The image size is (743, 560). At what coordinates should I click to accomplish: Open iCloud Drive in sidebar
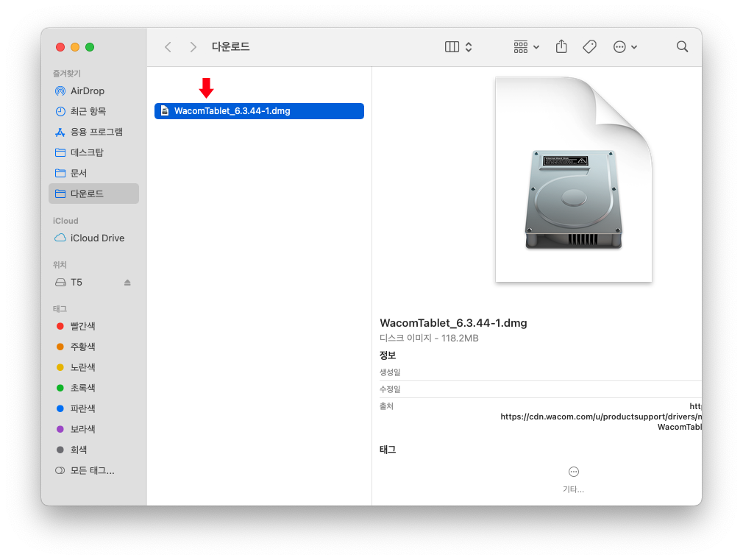click(x=93, y=238)
